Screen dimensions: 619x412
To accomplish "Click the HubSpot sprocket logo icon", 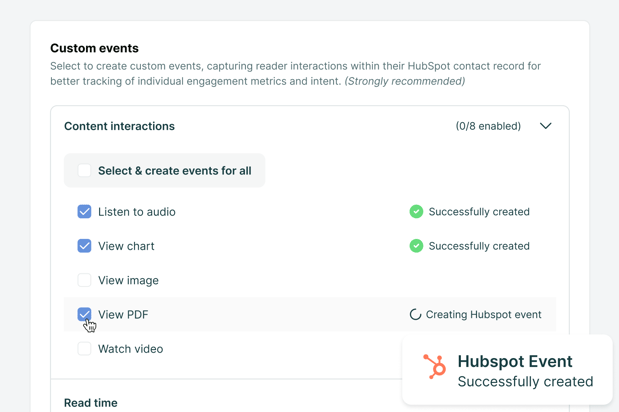I will (434, 366).
